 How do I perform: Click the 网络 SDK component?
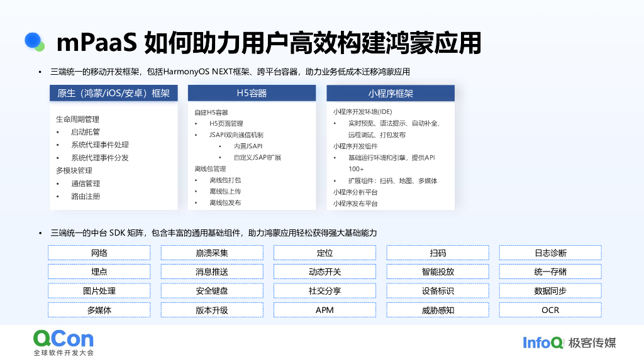(x=99, y=252)
